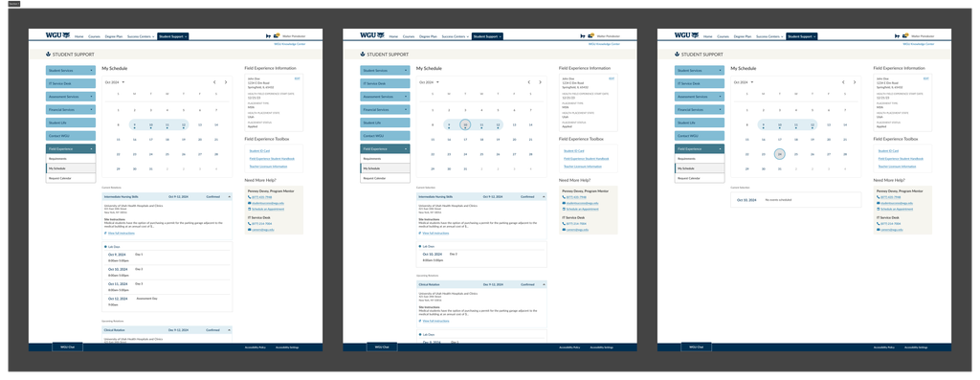
Task: Click the bullhorn icon in right mockup header
Action: point(897,36)
